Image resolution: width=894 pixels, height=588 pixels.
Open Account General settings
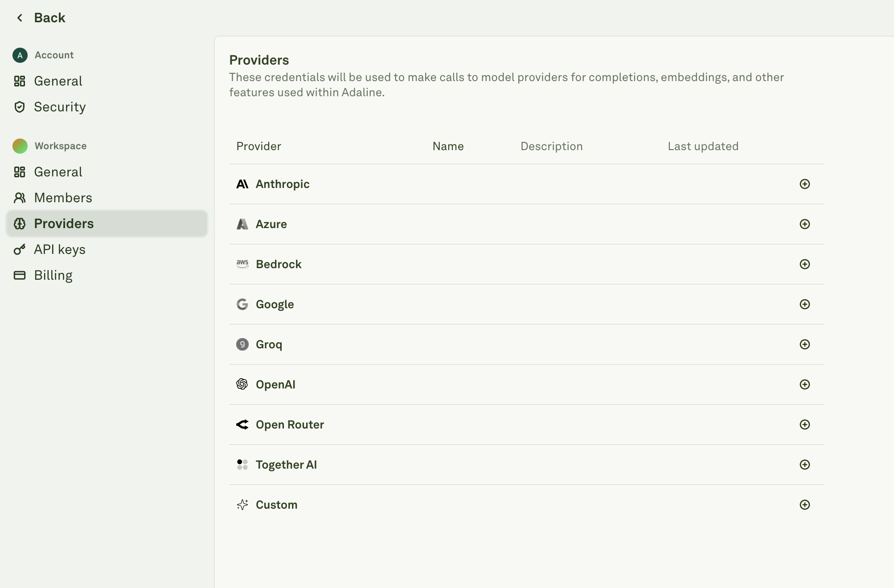pos(107,81)
